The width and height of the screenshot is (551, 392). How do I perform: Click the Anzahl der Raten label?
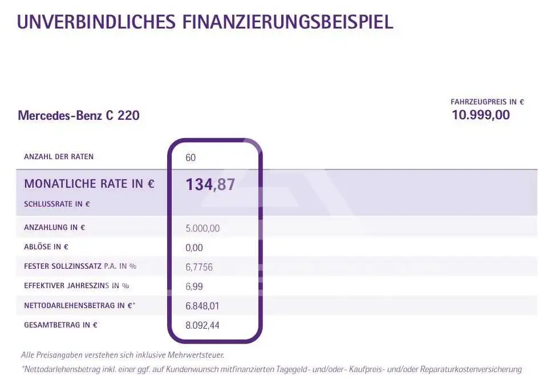pyautogui.click(x=59, y=157)
